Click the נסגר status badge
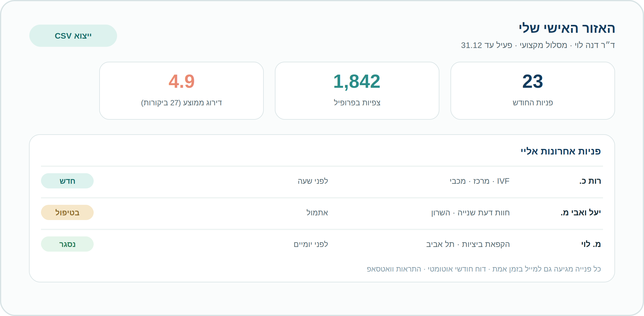Screen dimensions: 644x316 (67, 244)
